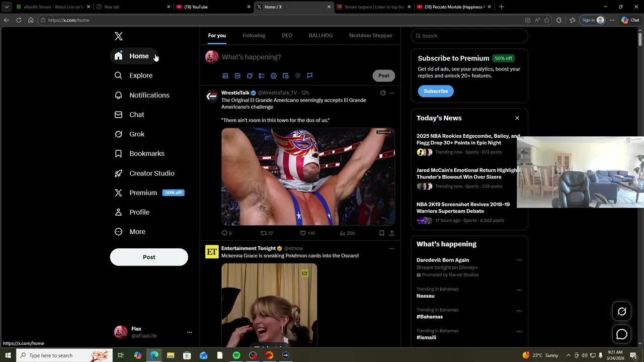This screenshot has width=644, height=362.
Task: Open floating Grok button
Action: click(x=622, y=312)
